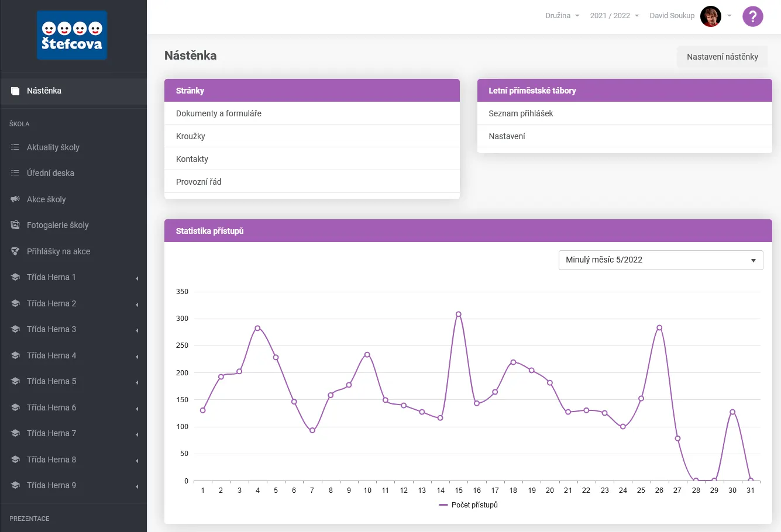Click the chart data point for day 4

tap(257, 328)
